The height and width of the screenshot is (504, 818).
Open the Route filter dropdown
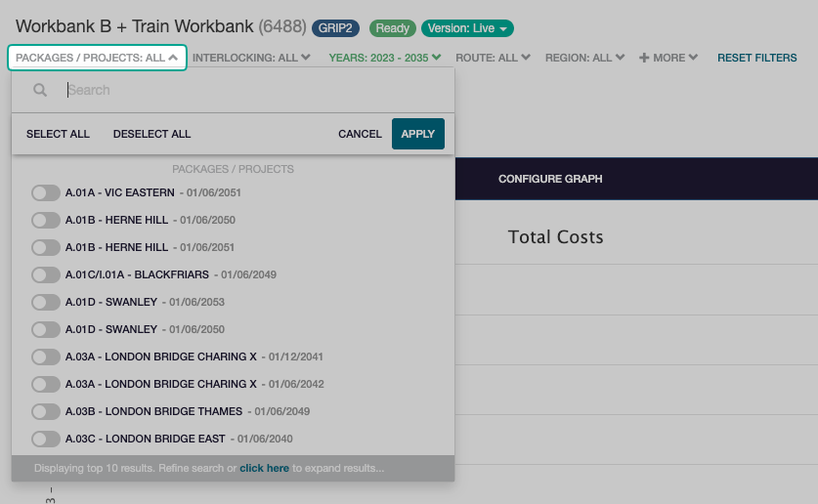coord(493,59)
